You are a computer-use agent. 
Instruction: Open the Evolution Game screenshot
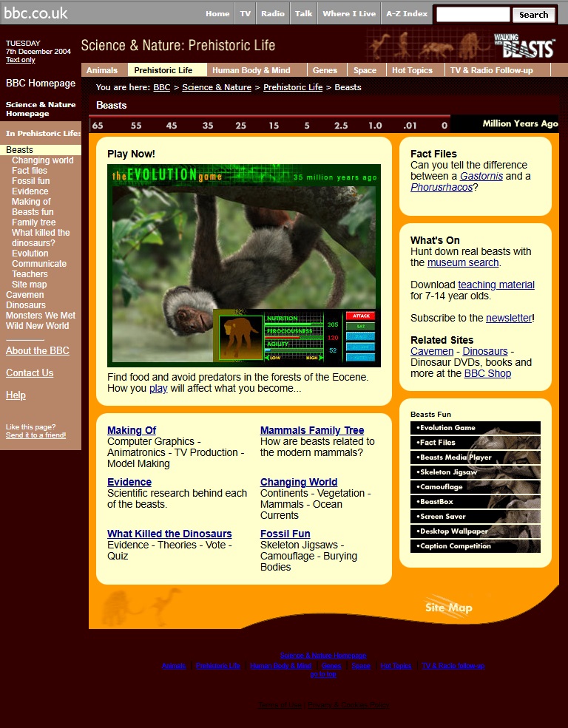244,265
